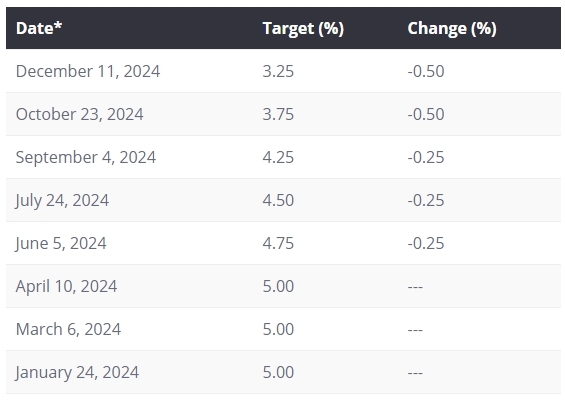Screen dimensions: 565x403
Task: Click the dashes change in January row
Action: (415, 373)
